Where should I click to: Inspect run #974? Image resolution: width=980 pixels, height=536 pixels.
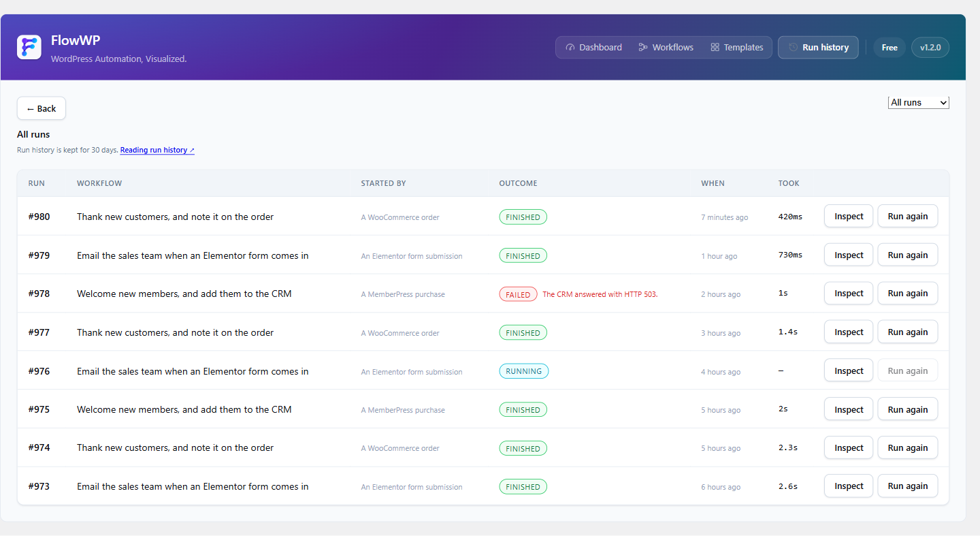[849, 448]
